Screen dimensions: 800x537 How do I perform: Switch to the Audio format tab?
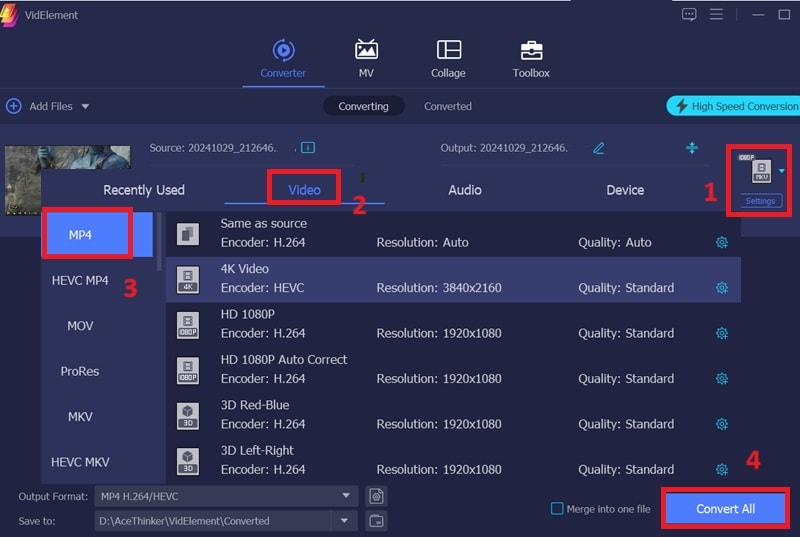(465, 190)
